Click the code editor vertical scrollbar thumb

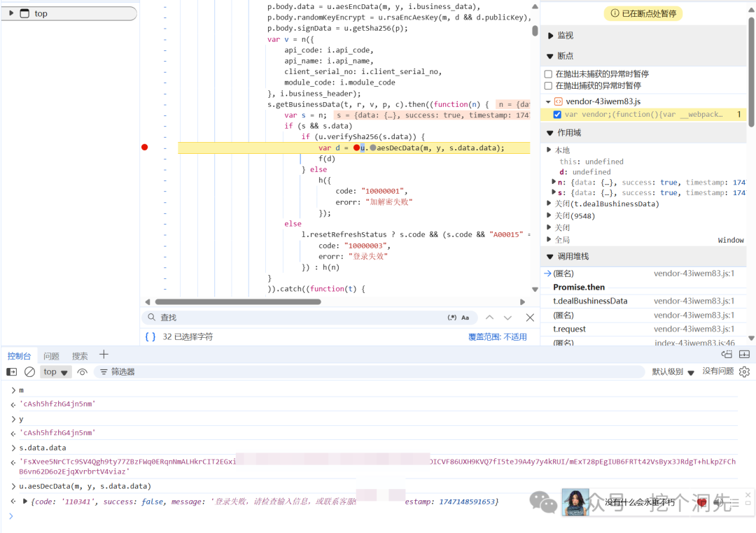pos(535,30)
